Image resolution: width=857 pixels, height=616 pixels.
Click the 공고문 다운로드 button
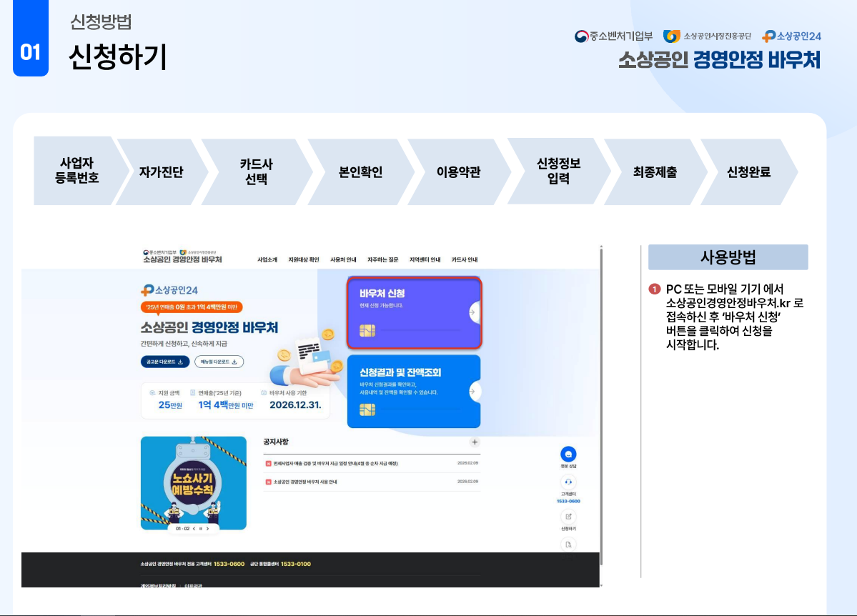click(x=165, y=362)
